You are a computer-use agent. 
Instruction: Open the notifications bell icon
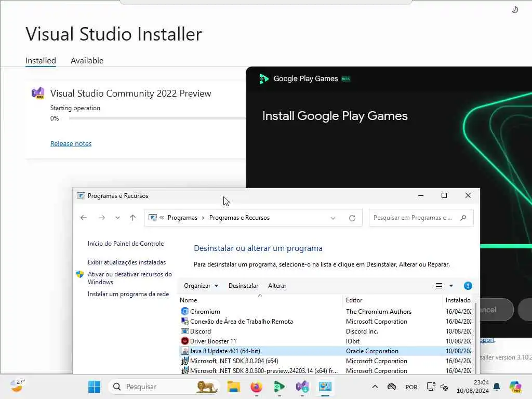click(497, 387)
